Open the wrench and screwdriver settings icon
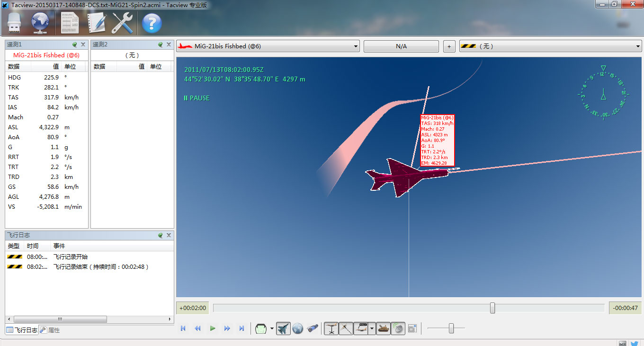Screen dimensions: 644x346 coord(122,23)
